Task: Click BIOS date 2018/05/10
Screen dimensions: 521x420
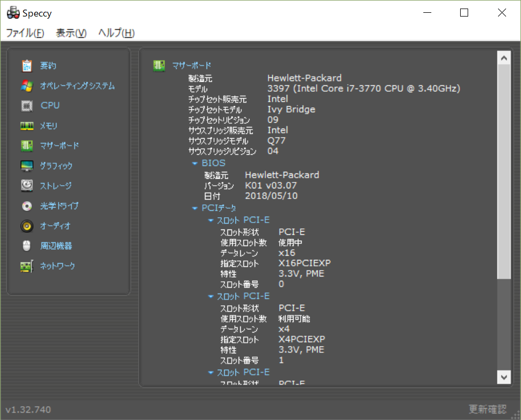Action: click(x=271, y=196)
